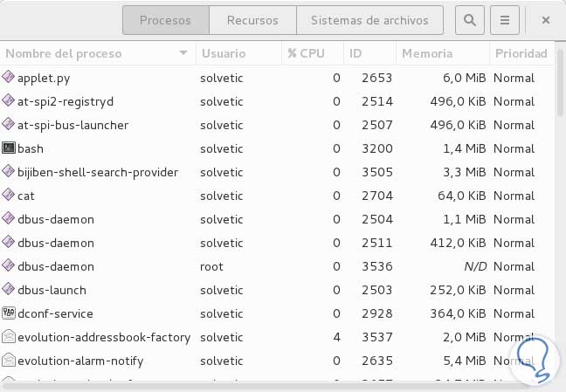Image resolution: width=566 pixels, height=392 pixels.
Task: Click the vertical scrollbar handle
Action: click(560, 92)
